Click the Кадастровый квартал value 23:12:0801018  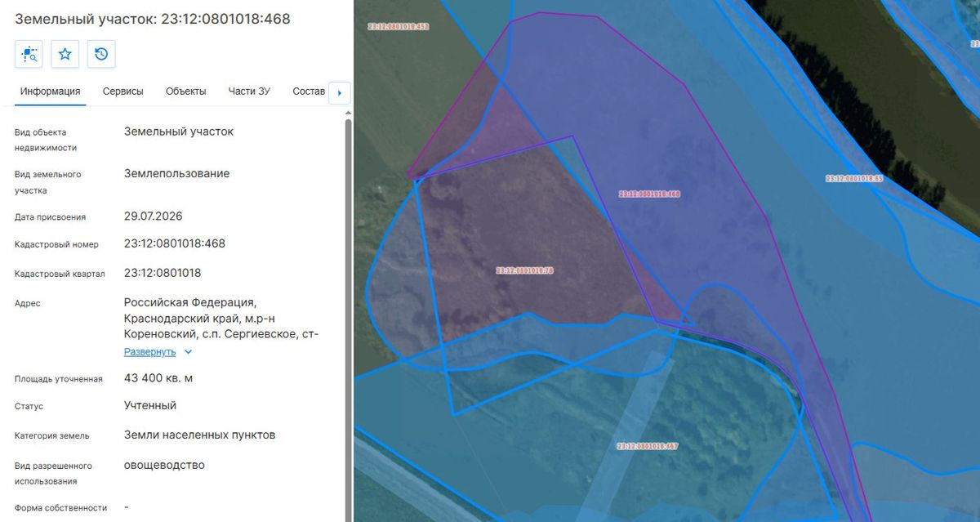(x=163, y=273)
